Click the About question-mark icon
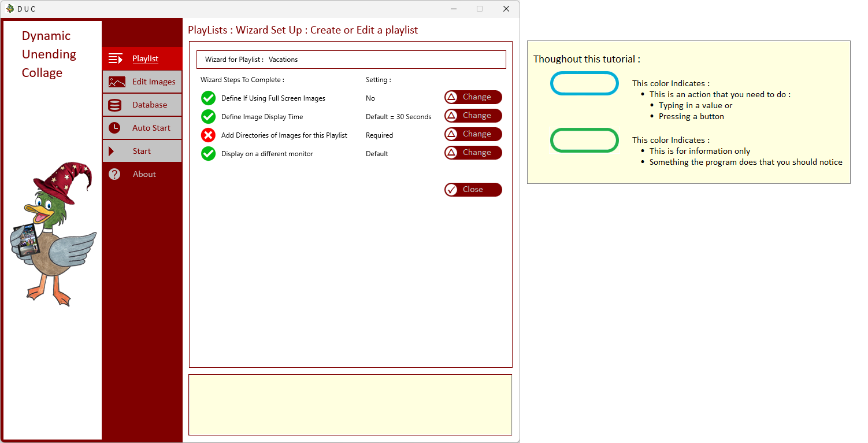 pos(114,174)
